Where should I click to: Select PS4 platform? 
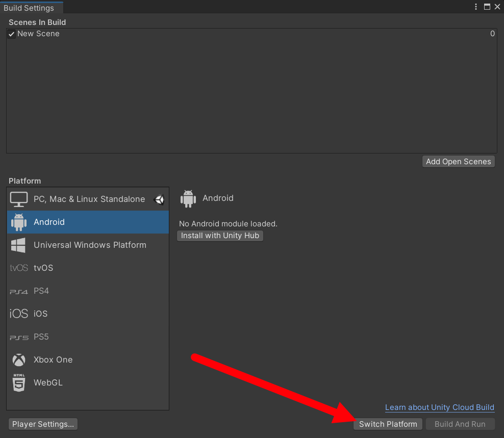click(x=88, y=291)
